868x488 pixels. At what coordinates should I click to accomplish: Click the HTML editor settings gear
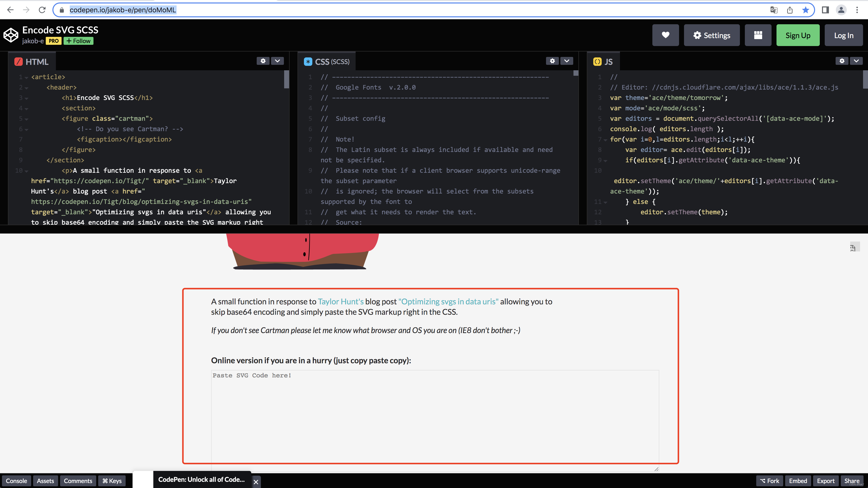click(x=263, y=61)
